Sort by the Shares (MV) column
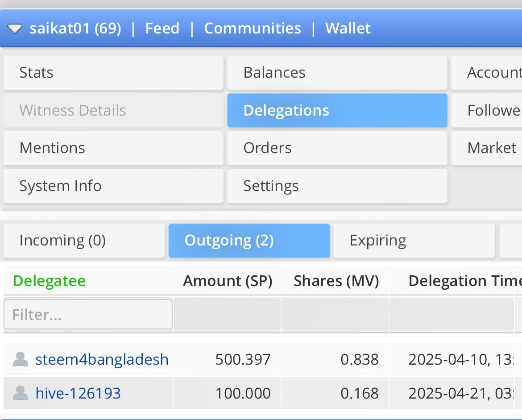 point(336,281)
